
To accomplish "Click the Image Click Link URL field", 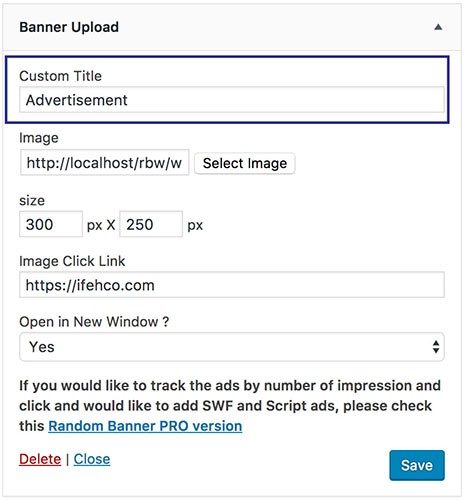I will 232,285.
